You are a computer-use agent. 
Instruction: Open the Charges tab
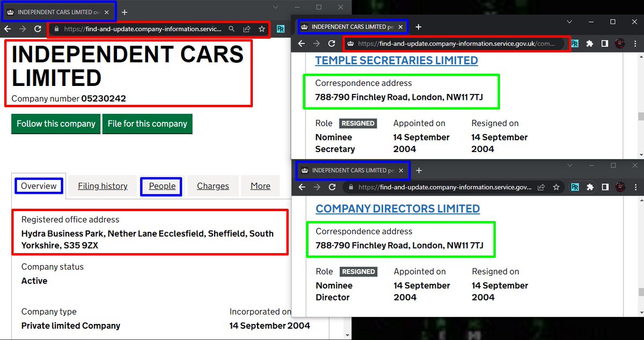point(213,186)
